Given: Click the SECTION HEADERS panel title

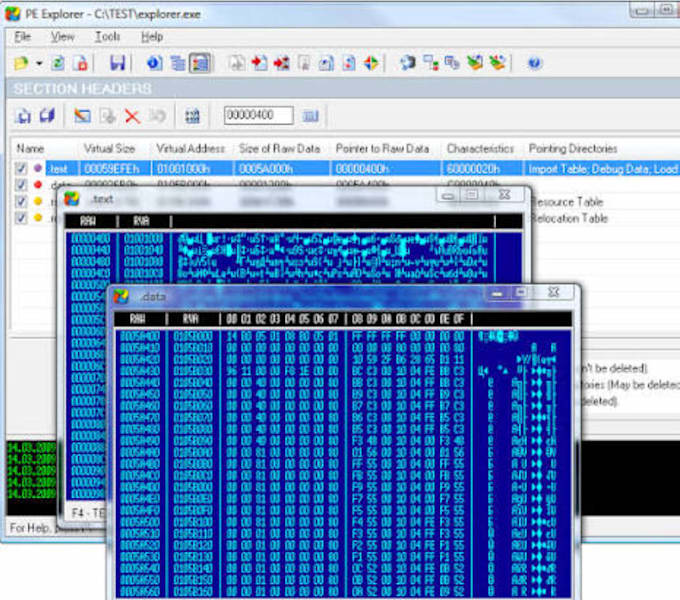Looking at the screenshot, I should [83, 89].
